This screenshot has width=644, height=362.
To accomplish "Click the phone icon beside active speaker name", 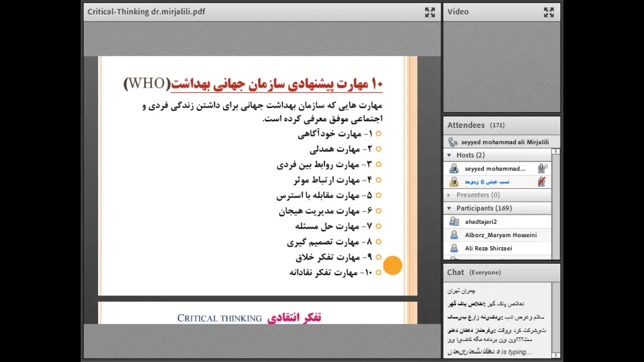I will (x=453, y=142).
